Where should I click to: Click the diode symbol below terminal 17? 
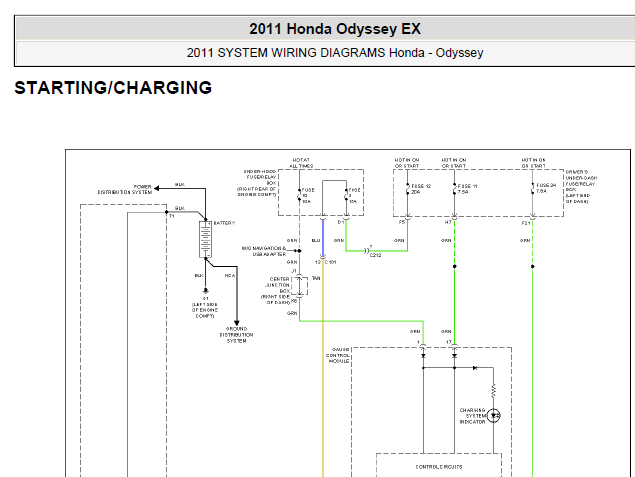(454, 356)
